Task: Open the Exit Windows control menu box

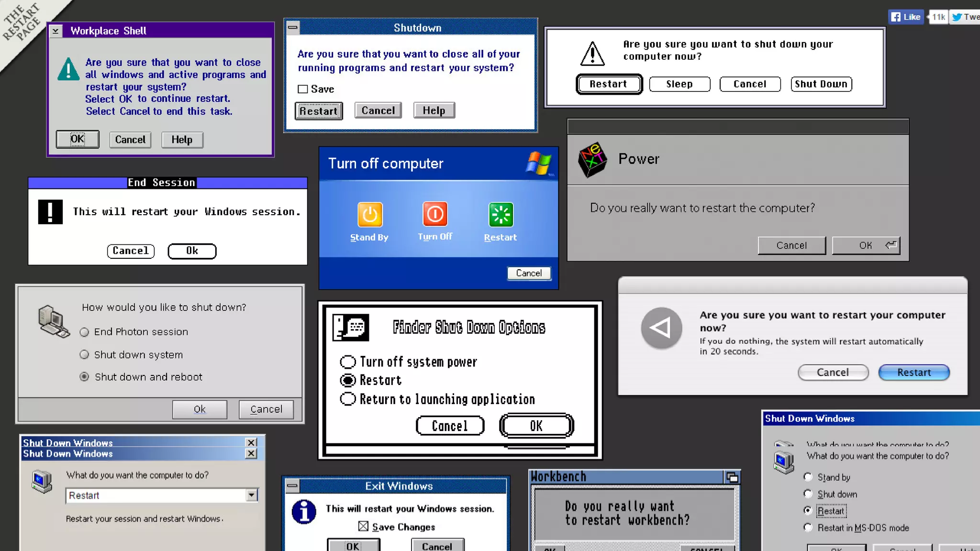Action: point(292,486)
